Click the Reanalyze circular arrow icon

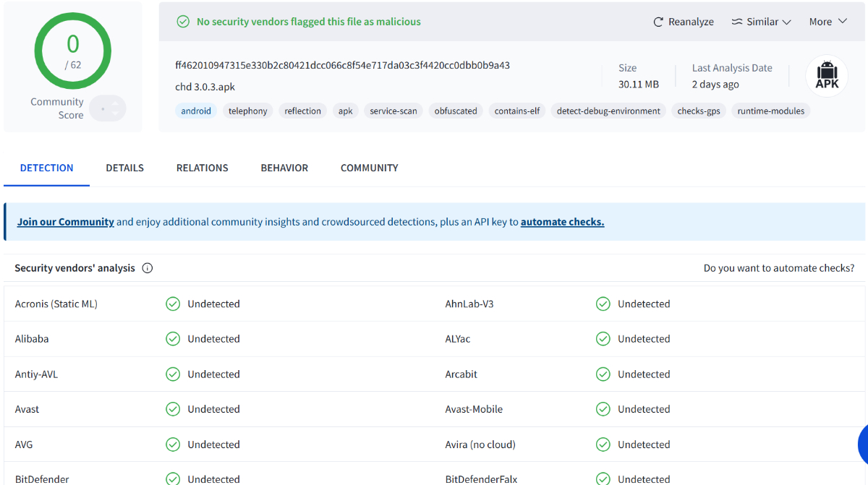coord(658,22)
